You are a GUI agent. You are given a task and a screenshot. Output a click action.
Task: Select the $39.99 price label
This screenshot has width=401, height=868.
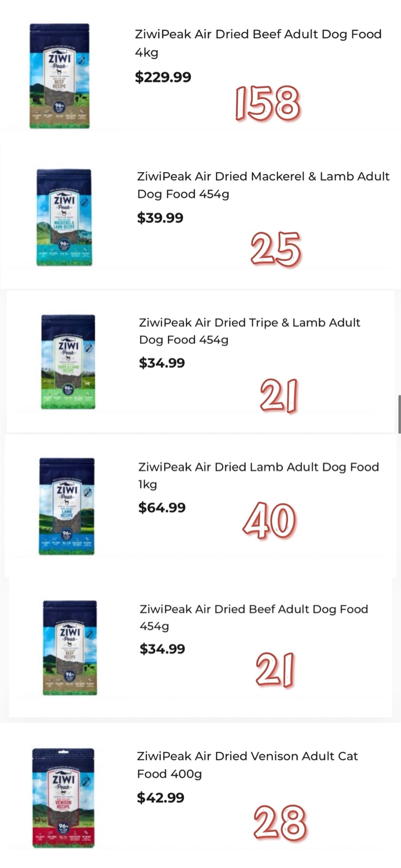pos(160,218)
